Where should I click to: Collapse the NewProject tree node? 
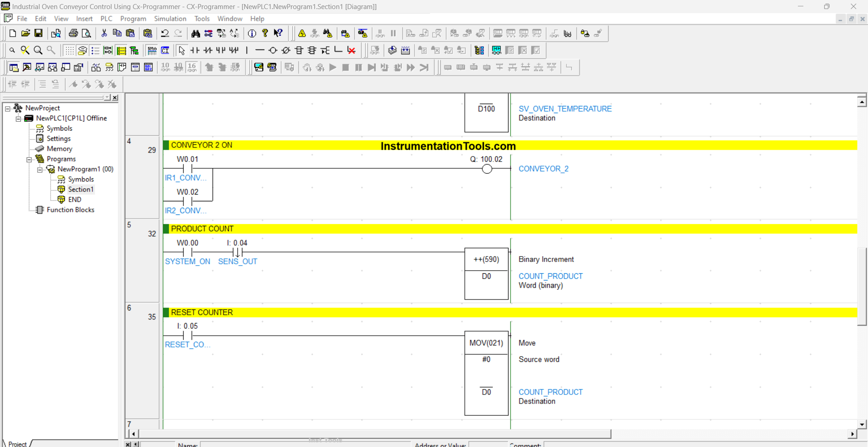[8, 108]
